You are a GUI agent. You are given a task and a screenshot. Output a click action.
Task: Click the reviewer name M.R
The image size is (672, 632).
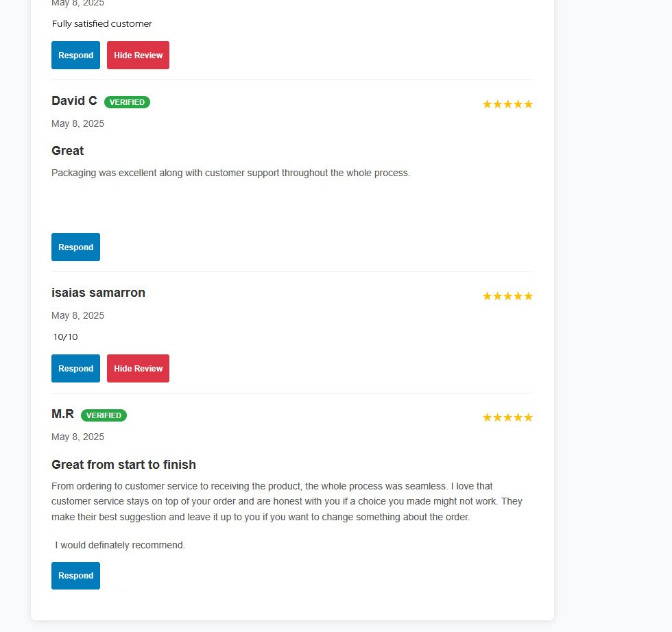(62, 414)
